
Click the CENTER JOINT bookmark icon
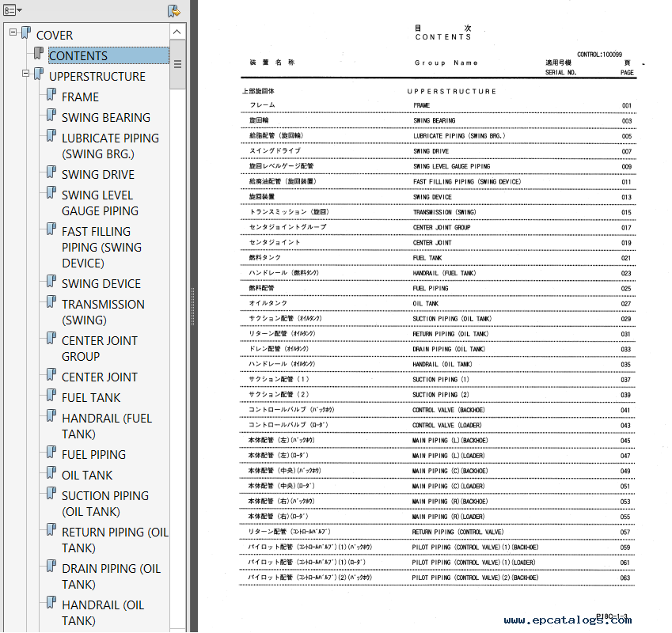(x=51, y=374)
